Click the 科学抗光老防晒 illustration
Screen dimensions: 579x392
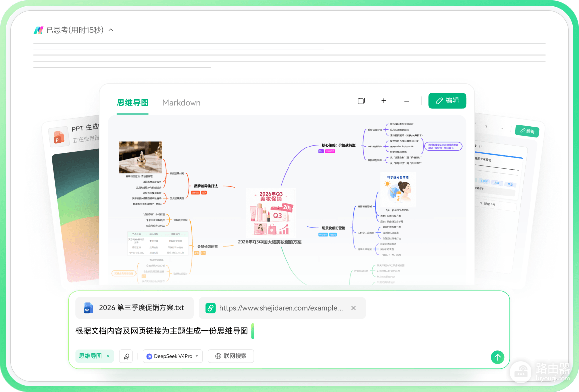398,190
